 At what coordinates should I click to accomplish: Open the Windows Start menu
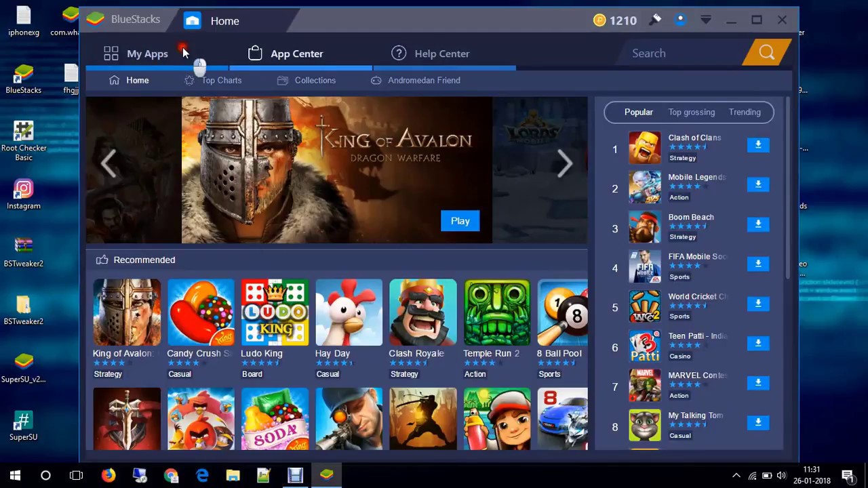[15, 475]
